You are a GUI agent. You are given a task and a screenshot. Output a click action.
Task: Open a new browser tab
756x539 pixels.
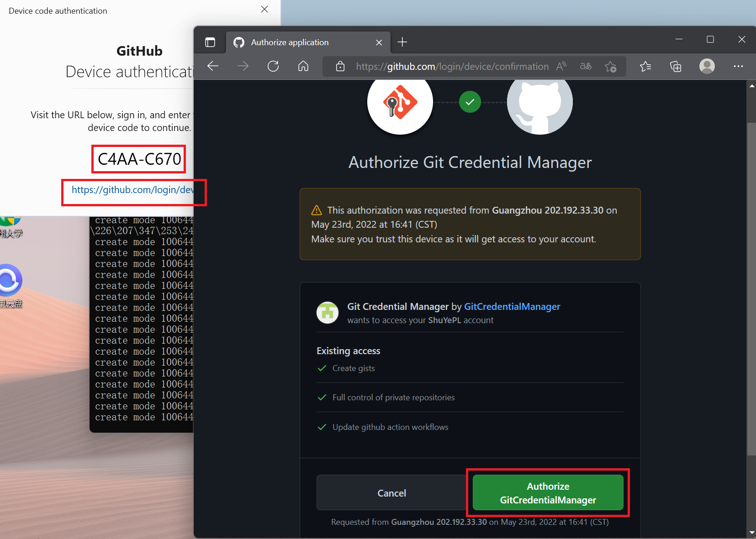tap(402, 42)
